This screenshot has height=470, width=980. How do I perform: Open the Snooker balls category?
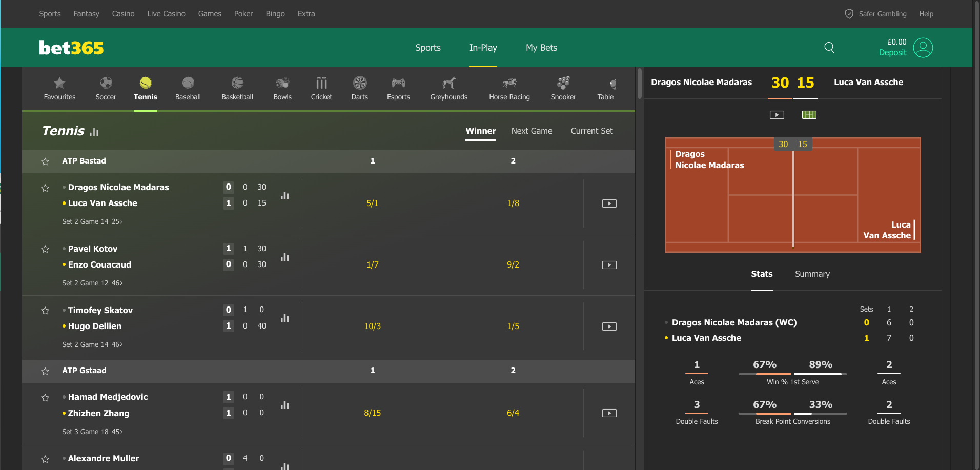pyautogui.click(x=563, y=89)
